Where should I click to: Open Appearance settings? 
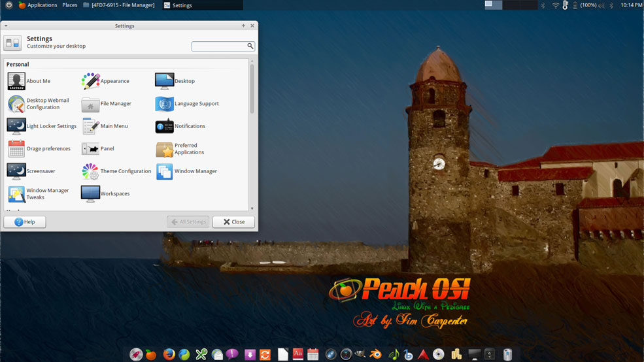[x=105, y=81]
